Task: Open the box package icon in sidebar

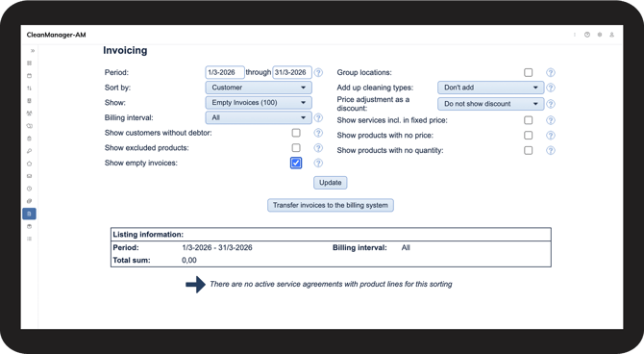Action: tap(29, 227)
